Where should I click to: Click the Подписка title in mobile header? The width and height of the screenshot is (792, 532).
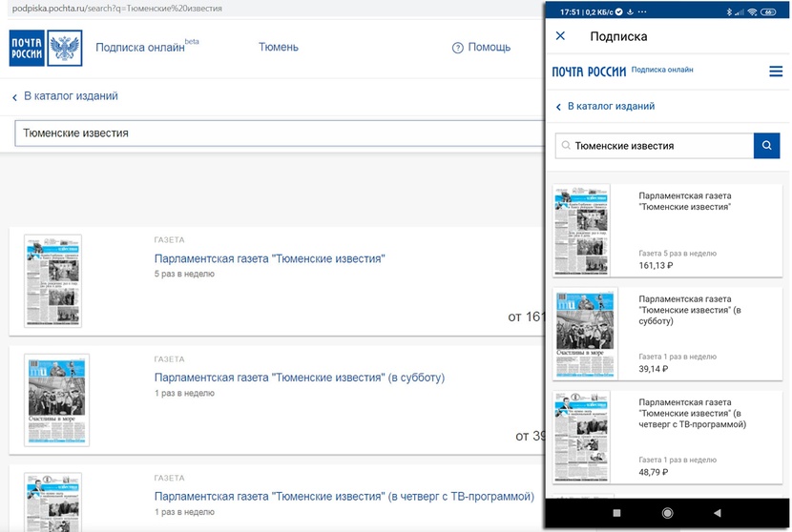click(618, 36)
